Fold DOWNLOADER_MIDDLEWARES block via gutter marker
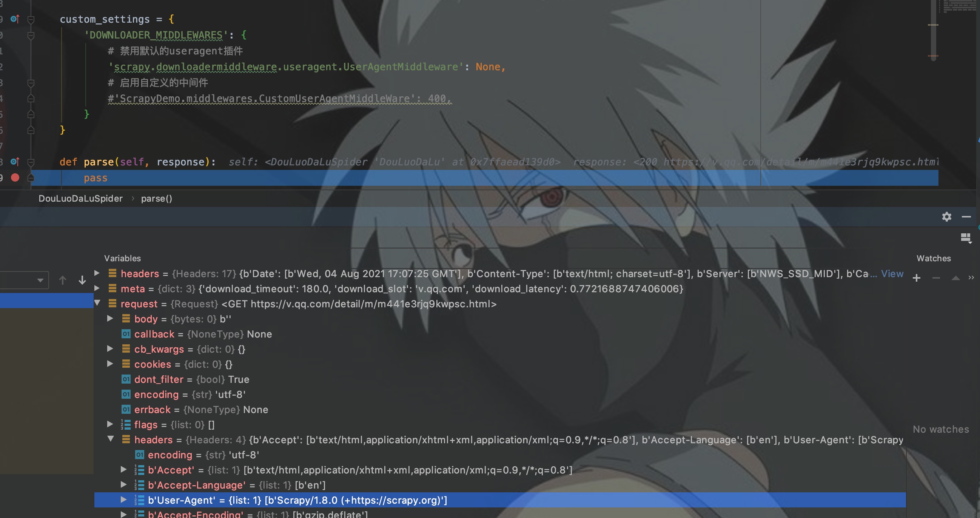The height and width of the screenshot is (518, 980). click(31, 35)
